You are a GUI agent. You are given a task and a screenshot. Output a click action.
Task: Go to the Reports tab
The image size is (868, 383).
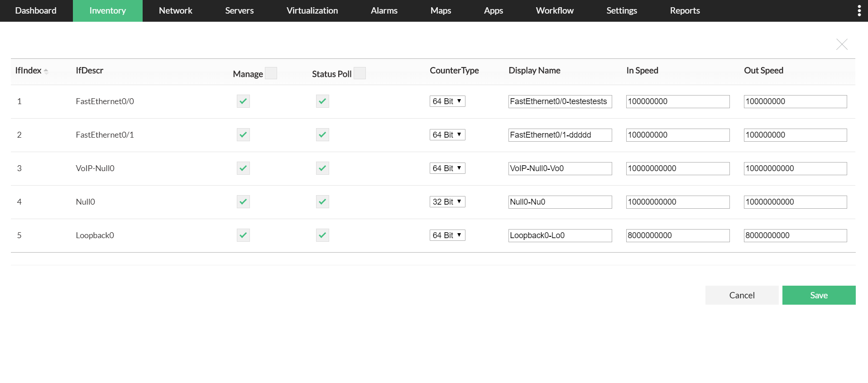click(685, 11)
